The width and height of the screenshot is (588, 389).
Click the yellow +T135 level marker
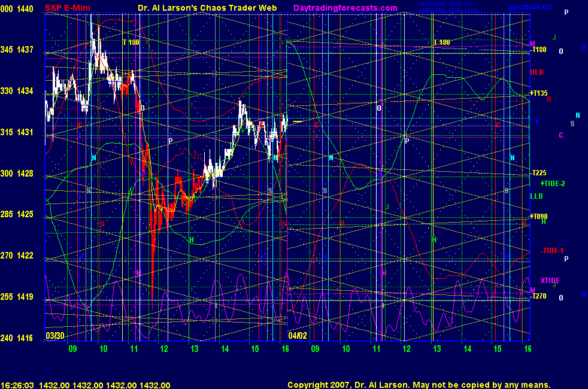[539, 93]
